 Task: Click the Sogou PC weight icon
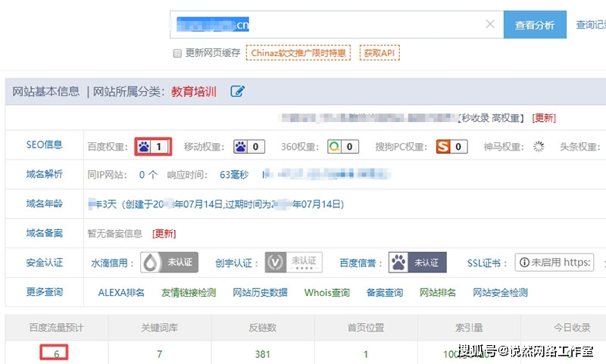[x=442, y=146]
